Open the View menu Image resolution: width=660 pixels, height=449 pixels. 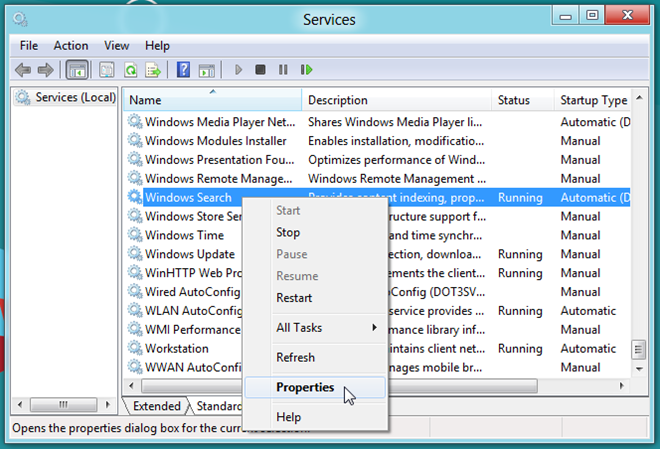(x=117, y=45)
